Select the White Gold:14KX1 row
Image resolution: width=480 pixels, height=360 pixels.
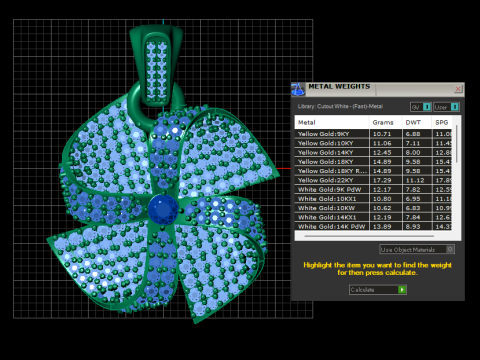pyautogui.click(x=373, y=217)
